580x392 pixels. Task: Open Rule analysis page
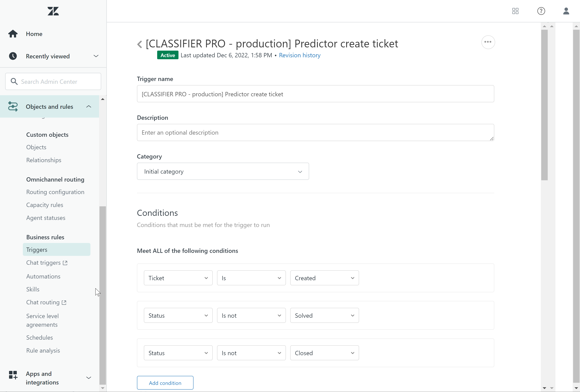43,351
